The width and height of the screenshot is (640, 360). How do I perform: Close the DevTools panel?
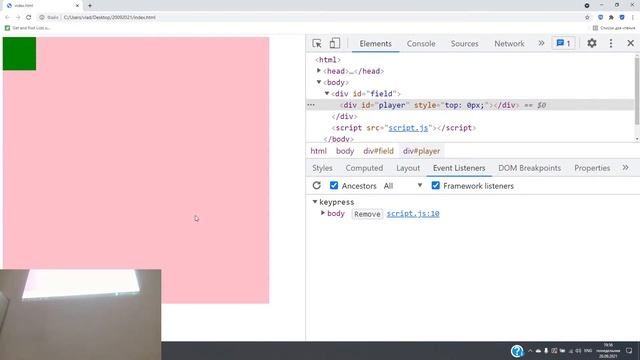tap(630, 43)
